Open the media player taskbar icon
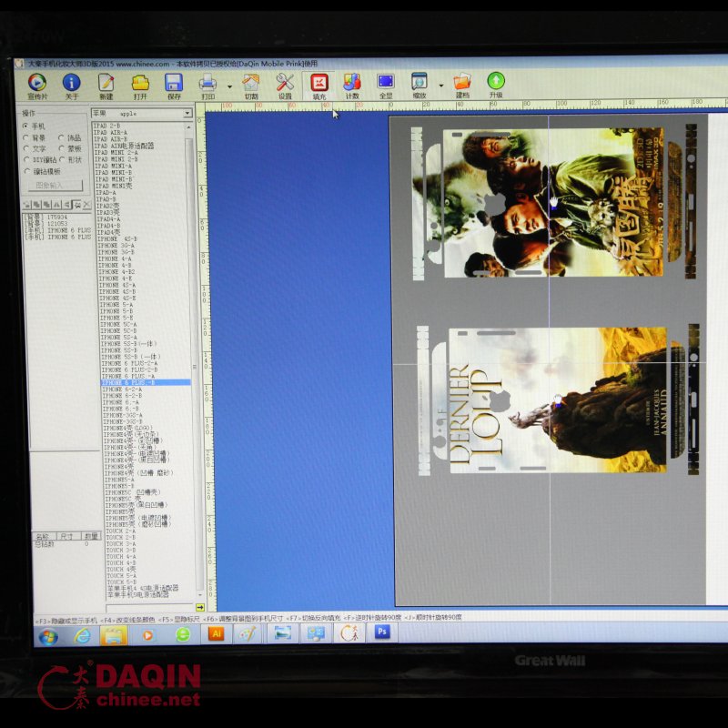Viewport: 728px width, 728px height. pyautogui.click(x=147, y=634)
